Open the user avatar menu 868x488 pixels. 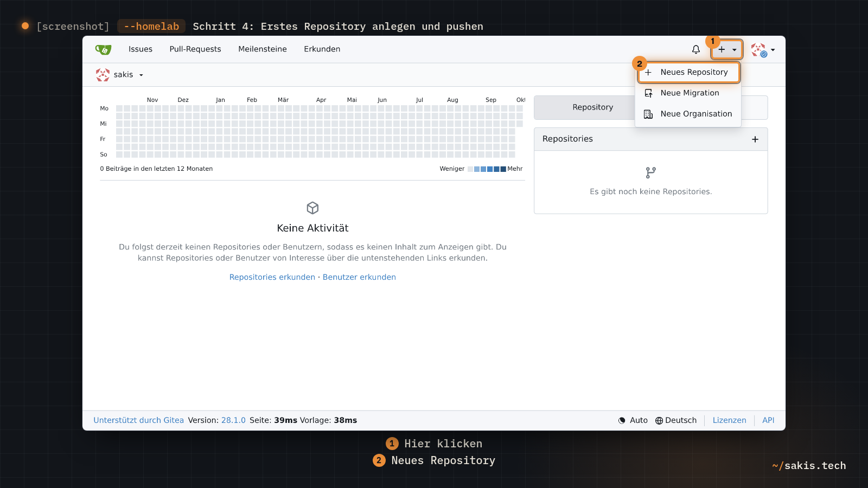tap(763, 50)
